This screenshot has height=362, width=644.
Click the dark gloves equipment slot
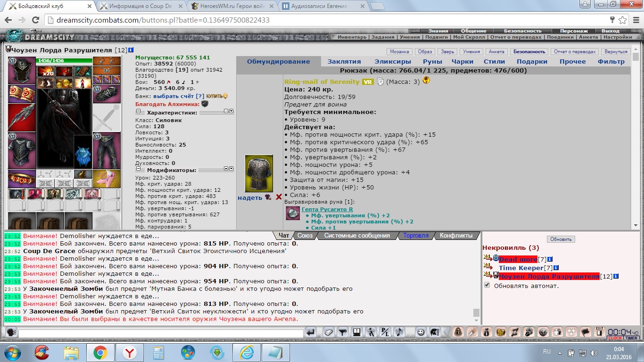pos(107,94)
